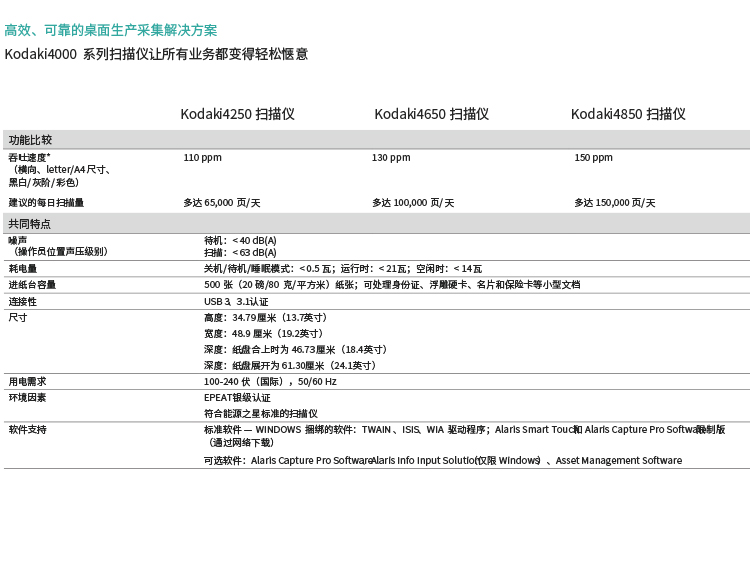750x566 pixels.
Task: Select column header 'Kodak i4250 扫描仪'
Action: click(x=237, y=114)
